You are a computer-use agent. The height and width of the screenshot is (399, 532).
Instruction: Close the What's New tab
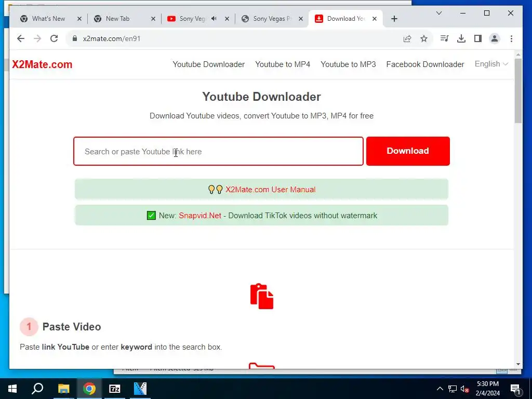coord(79,19)
